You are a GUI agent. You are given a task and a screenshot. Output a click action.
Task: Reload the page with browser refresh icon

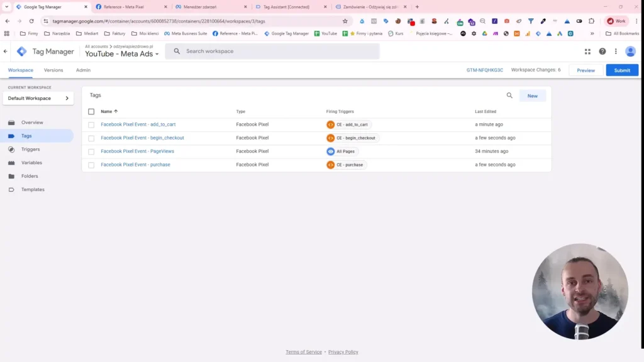coord(31,21)
